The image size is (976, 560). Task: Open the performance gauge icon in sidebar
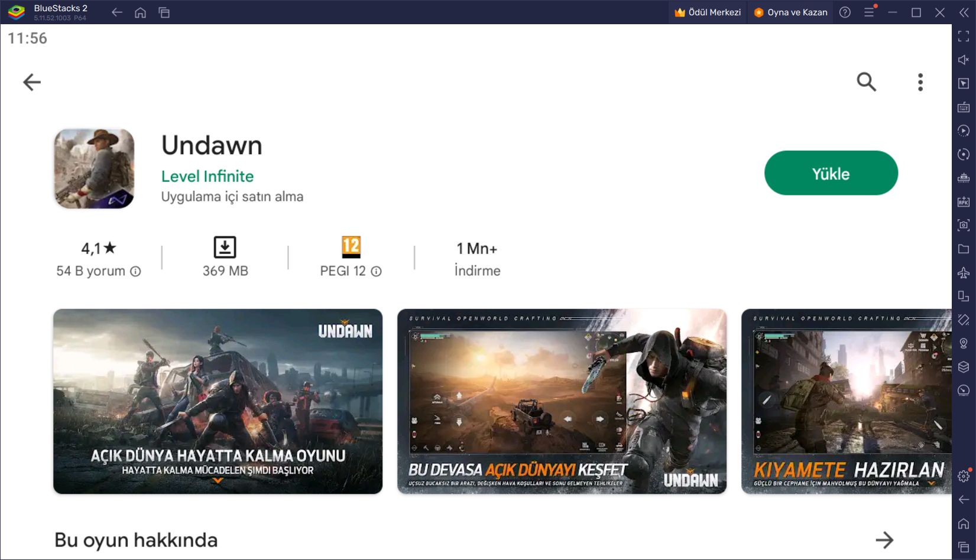[x=964, y=390]
